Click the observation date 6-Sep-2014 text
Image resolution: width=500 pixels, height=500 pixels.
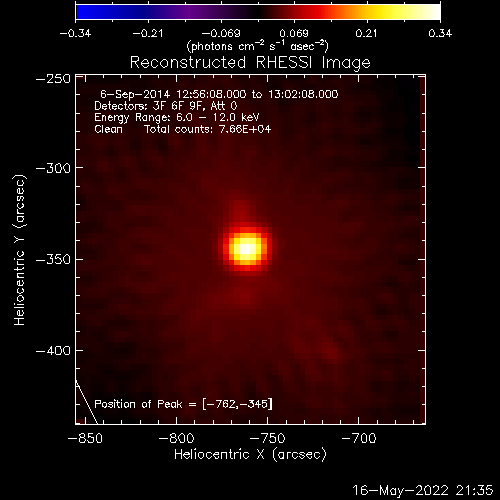[x=135, y=94]
